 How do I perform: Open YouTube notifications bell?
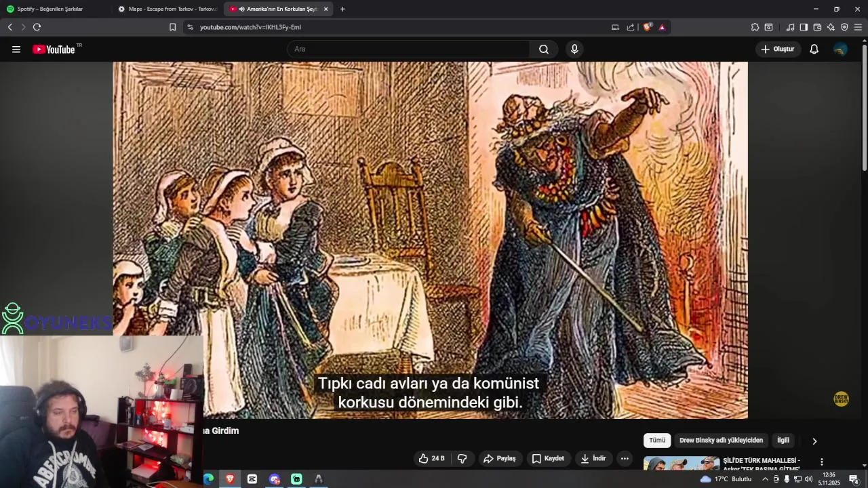[814, 49]
